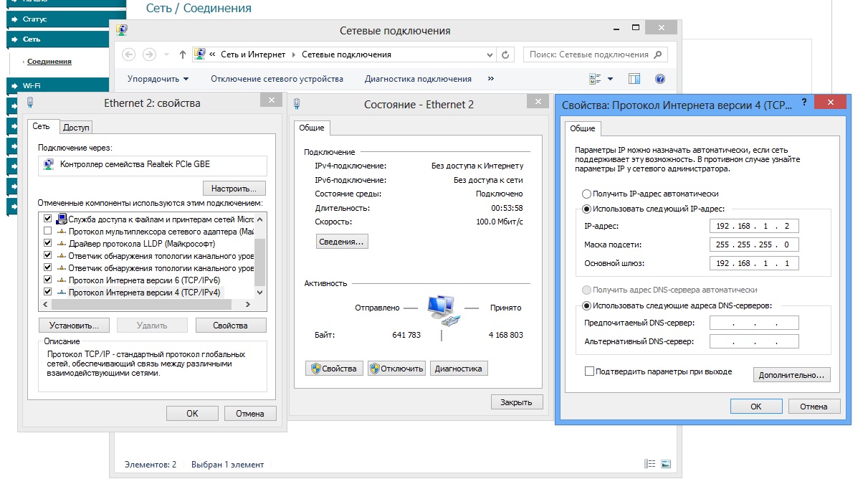Click the search magnifier icon in the search box
The width and height of the screenshot is (868, 484).
pyautogui.click(x=659, y=54)
